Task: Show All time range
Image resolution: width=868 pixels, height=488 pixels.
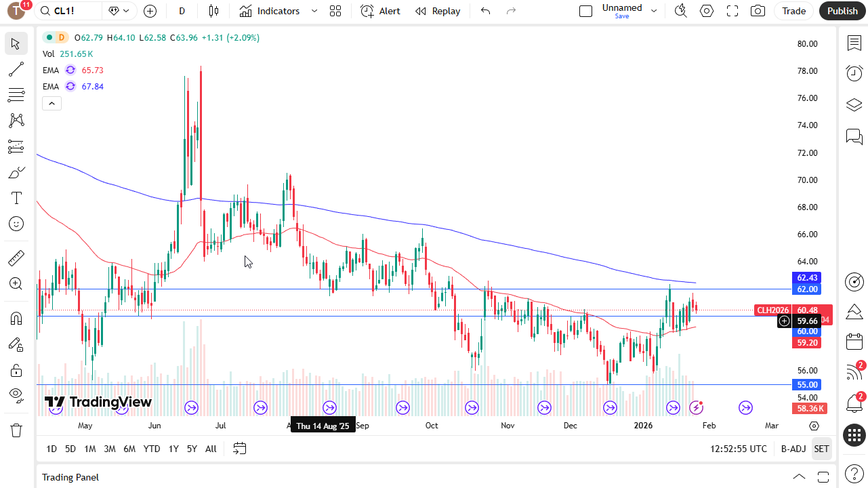Action: click(211, 449)
